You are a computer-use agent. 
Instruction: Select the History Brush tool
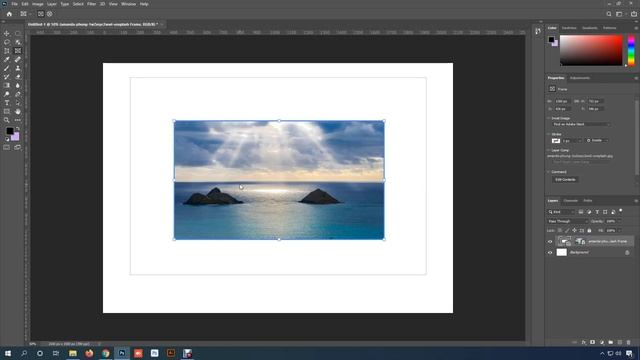(7, 77)
